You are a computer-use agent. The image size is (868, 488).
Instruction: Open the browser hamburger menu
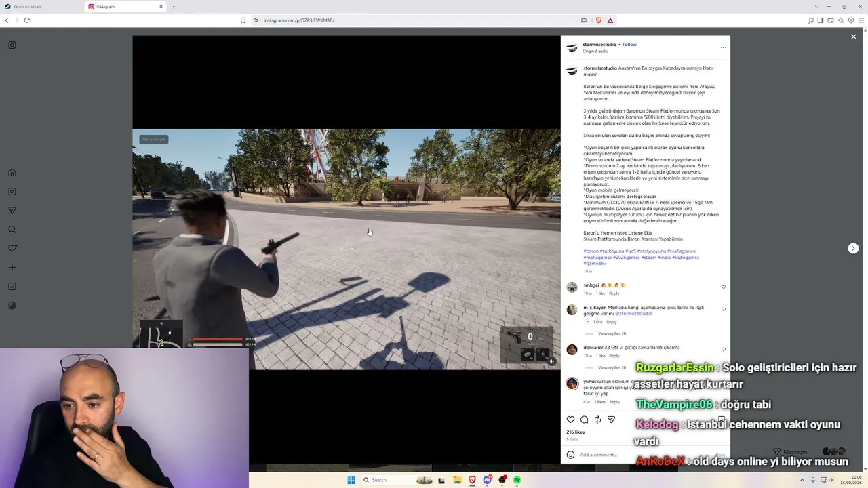click(861, 20)
